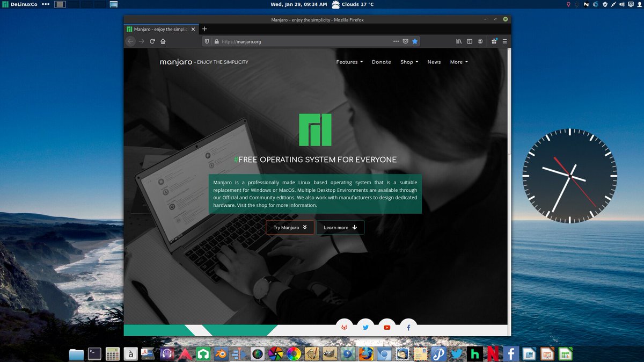The width and height of the screenshot is (644, 362).
Task: Open green spreadsheet app in dock
Action: coord(565,353)
